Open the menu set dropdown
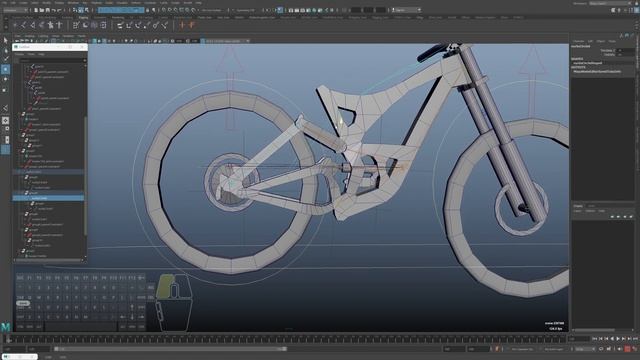 (x=16, y=10)
